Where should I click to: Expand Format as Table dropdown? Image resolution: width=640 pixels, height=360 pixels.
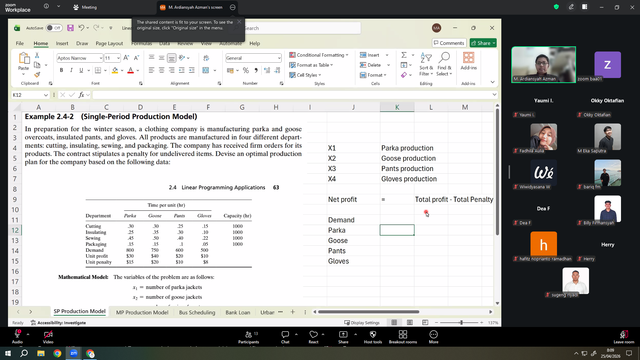pyautogui.click(x=331, y=65)
